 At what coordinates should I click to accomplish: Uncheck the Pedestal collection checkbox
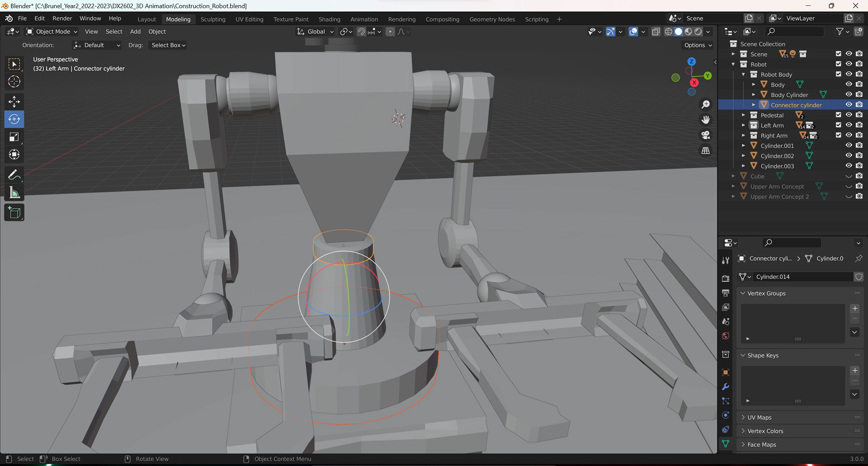[839, 115]
